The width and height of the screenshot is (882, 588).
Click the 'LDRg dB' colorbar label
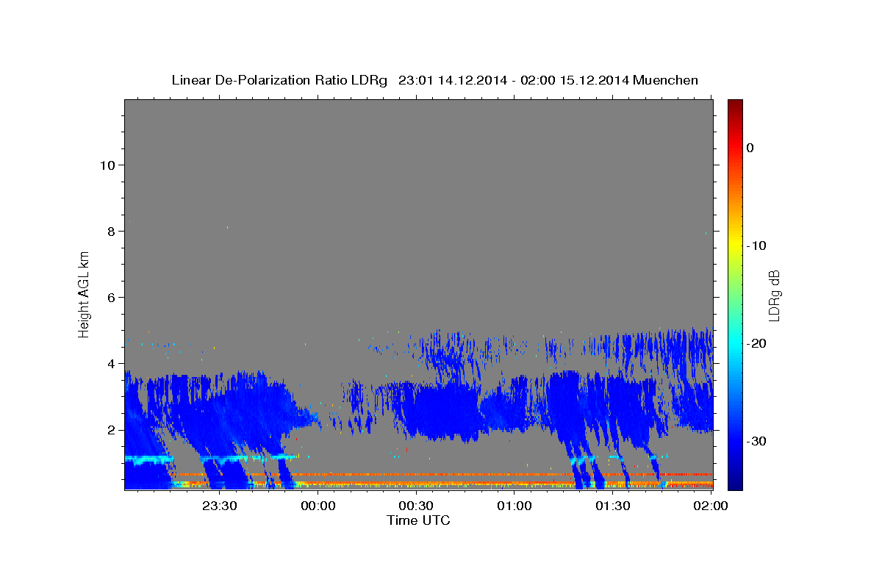click(774, 295)
